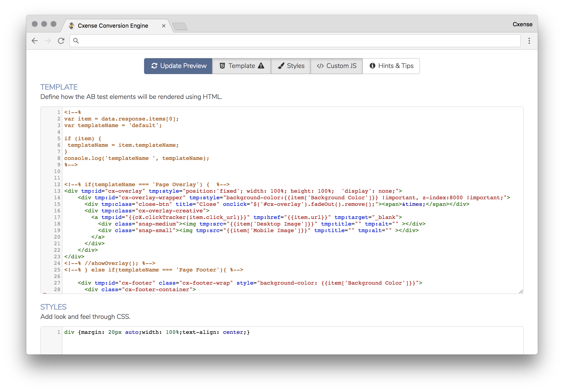The image size is (564, 392).
Task: Click the snap-medium Desktop Image line
Action: click(262, 224)
